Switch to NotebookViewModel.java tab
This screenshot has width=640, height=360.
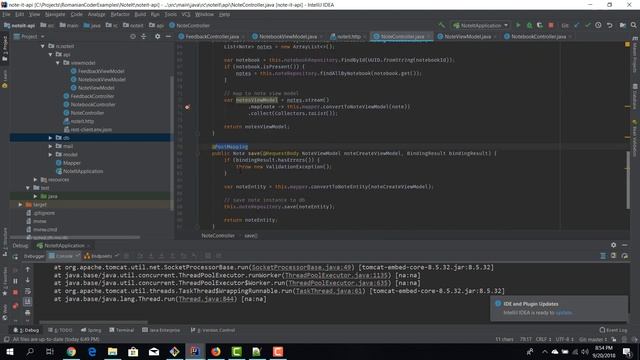pos(287,36)
